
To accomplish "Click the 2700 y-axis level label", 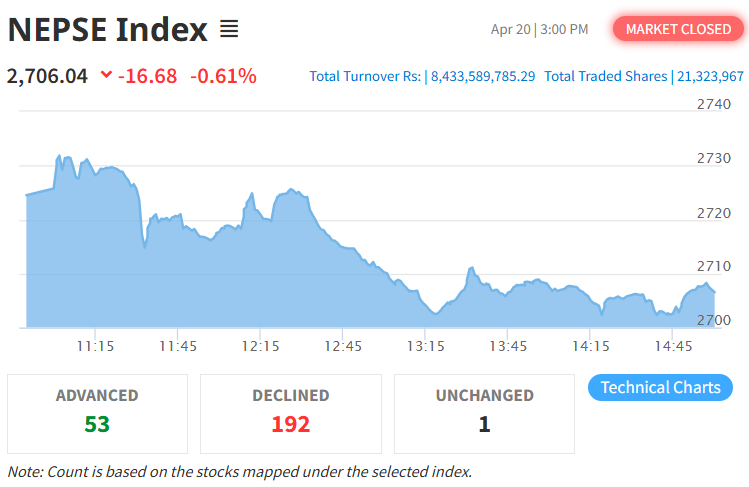I will tap(715, 320).
